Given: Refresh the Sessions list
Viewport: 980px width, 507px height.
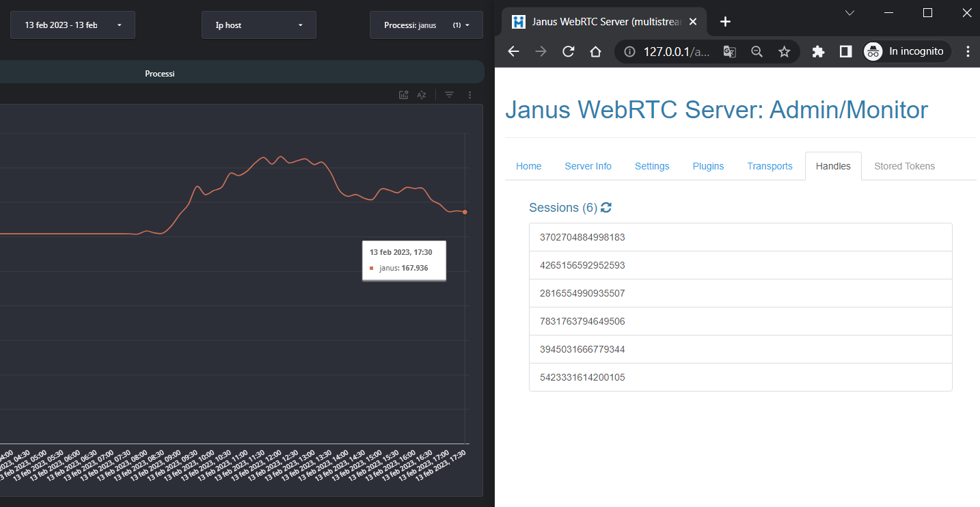Looking at the screenshot, I should 605,207.
